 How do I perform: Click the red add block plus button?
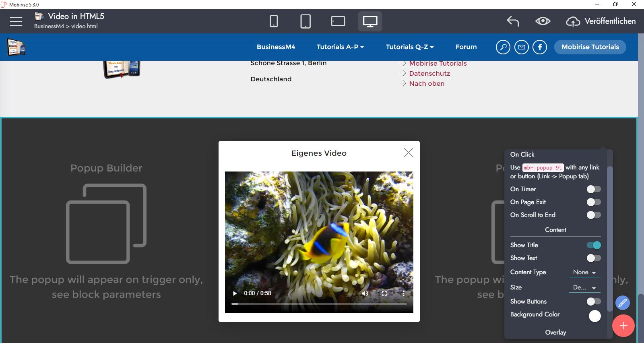pyautogui.click(x=623, y=326)
